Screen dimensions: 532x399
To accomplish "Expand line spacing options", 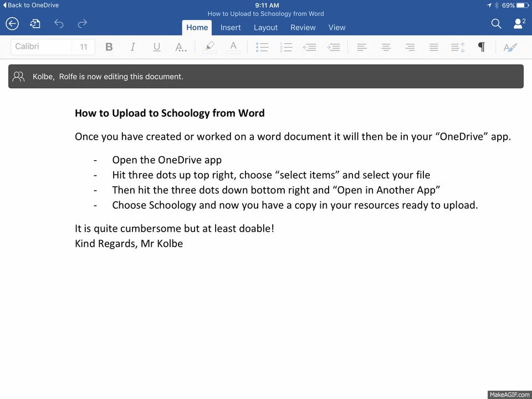I will pos(458,47).
